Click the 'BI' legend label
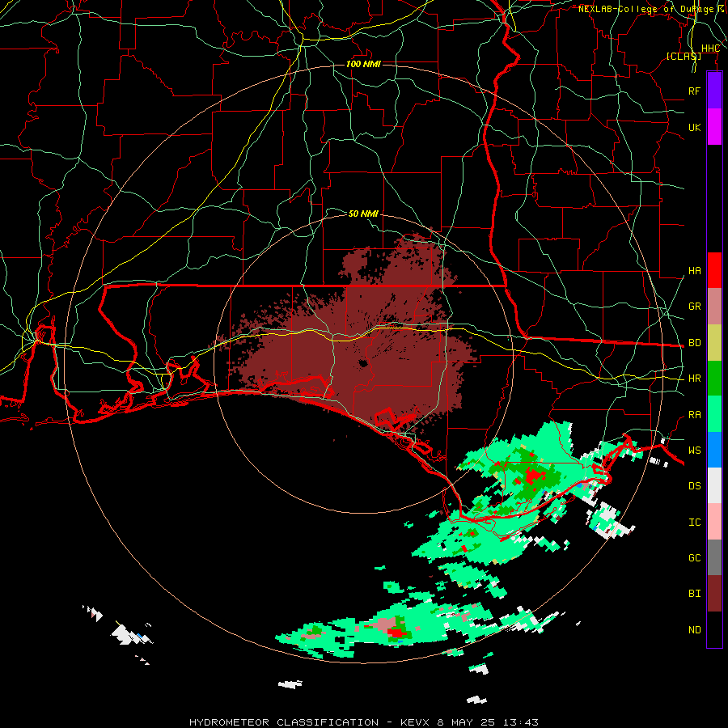The width and height of the screenshot is (728, 728). [694, 594]
